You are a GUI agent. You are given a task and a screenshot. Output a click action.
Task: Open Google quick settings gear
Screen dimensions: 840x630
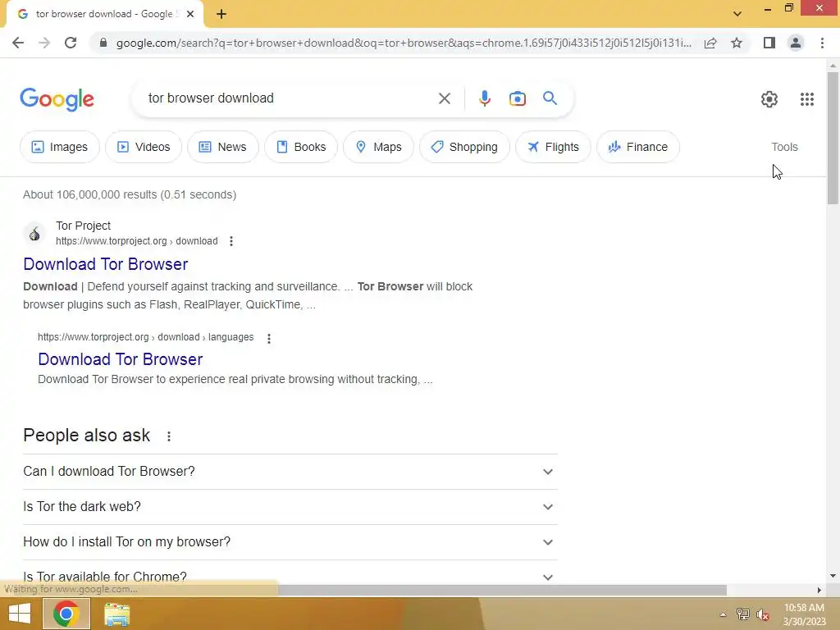(x=769, y=99)
